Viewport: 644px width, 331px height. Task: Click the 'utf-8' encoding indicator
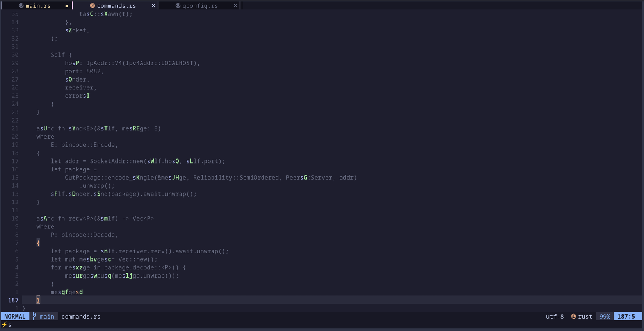pos(555,317)
